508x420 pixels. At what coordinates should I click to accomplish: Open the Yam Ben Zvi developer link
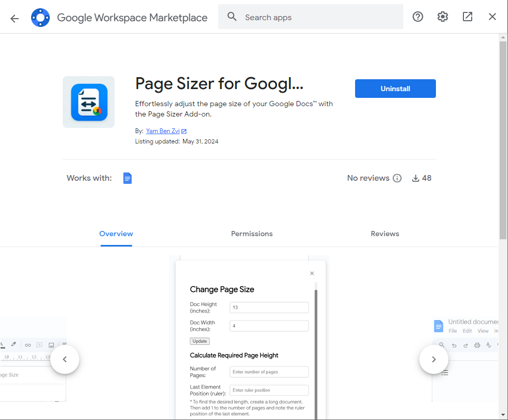(163, 131)
